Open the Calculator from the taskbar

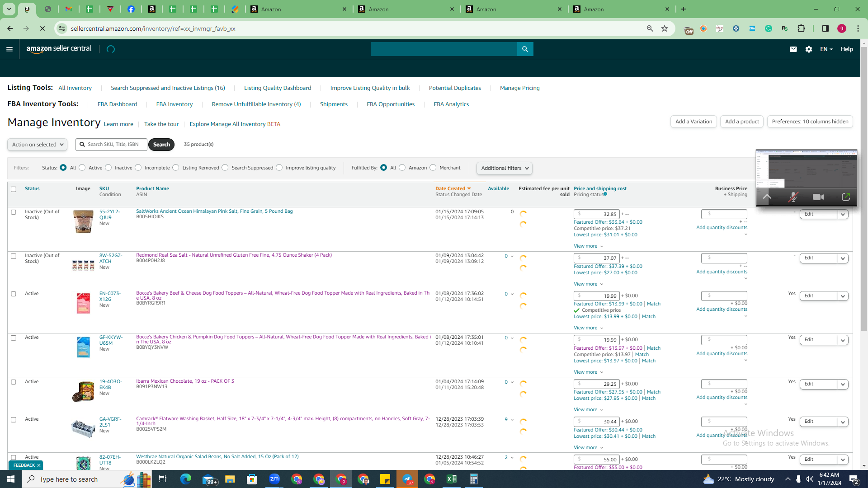click(473, 479)
